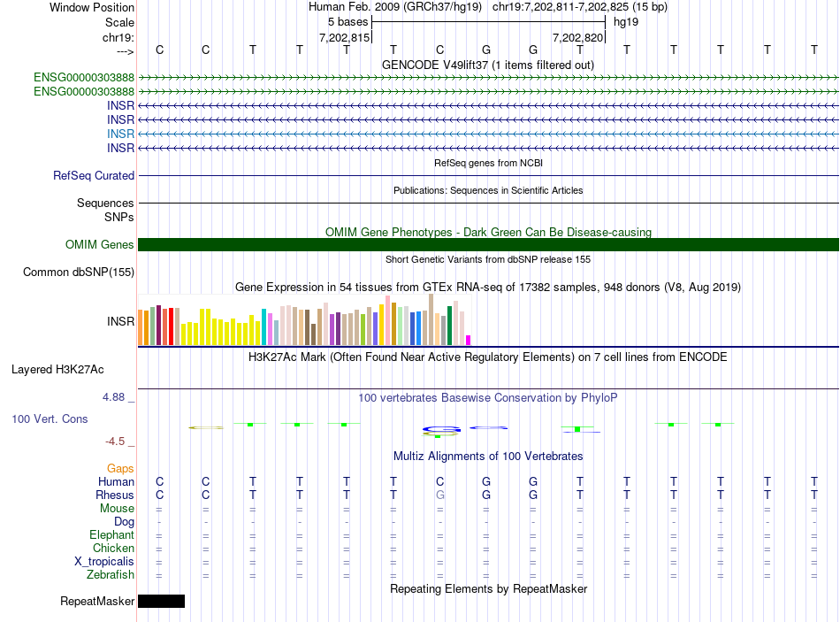Viewport: 840px width, 622px height.
Task: Open RefSeq Curated track label
Action: (94, 175)
